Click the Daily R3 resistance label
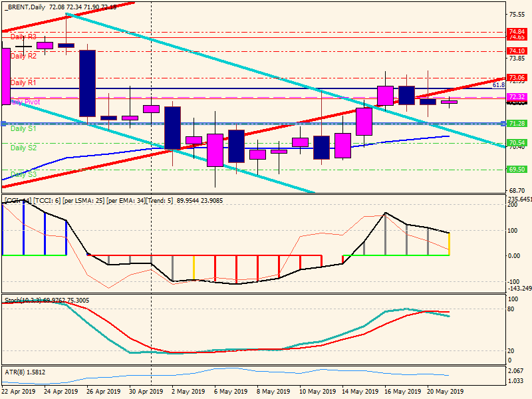Screen dimensions: 532x399 pos(23,37)
